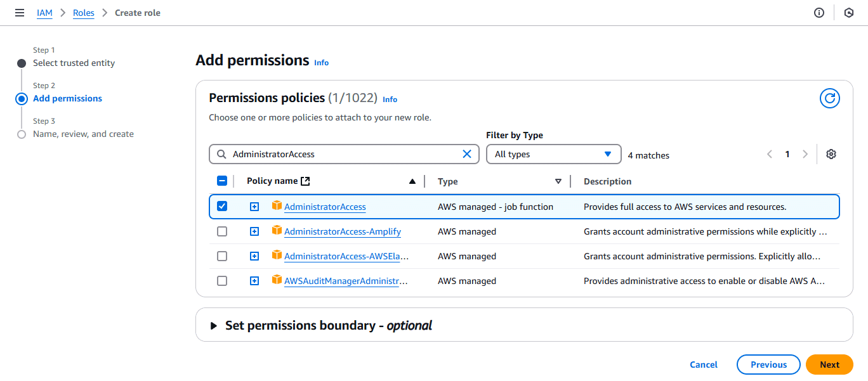Click the Next button
The image size is (868, 381).
click(829, 365)
